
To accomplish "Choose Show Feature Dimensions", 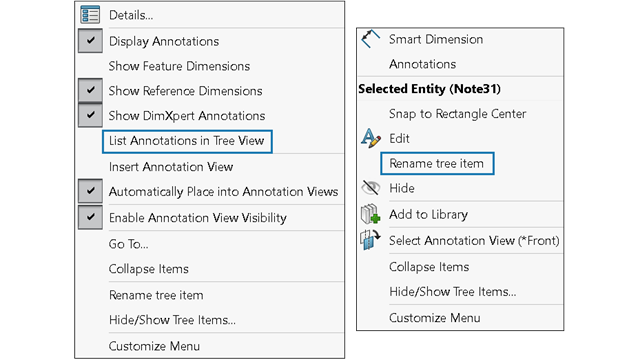I will tap(179, 66).
